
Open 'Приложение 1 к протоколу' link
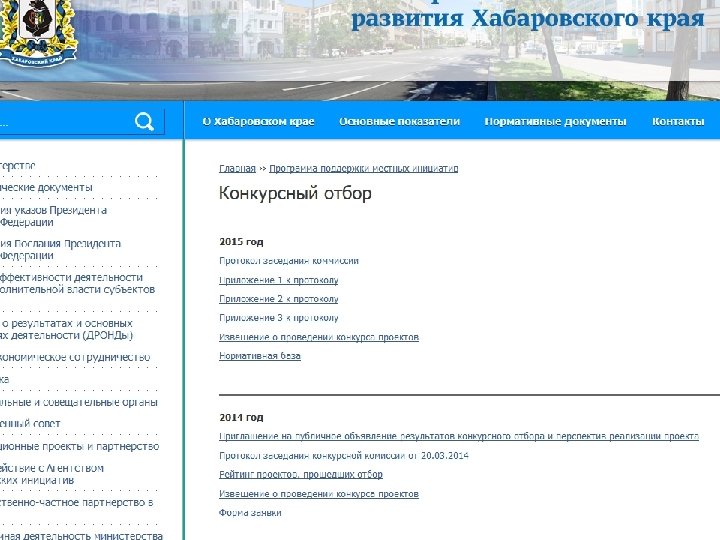click(x=279, y=280)
